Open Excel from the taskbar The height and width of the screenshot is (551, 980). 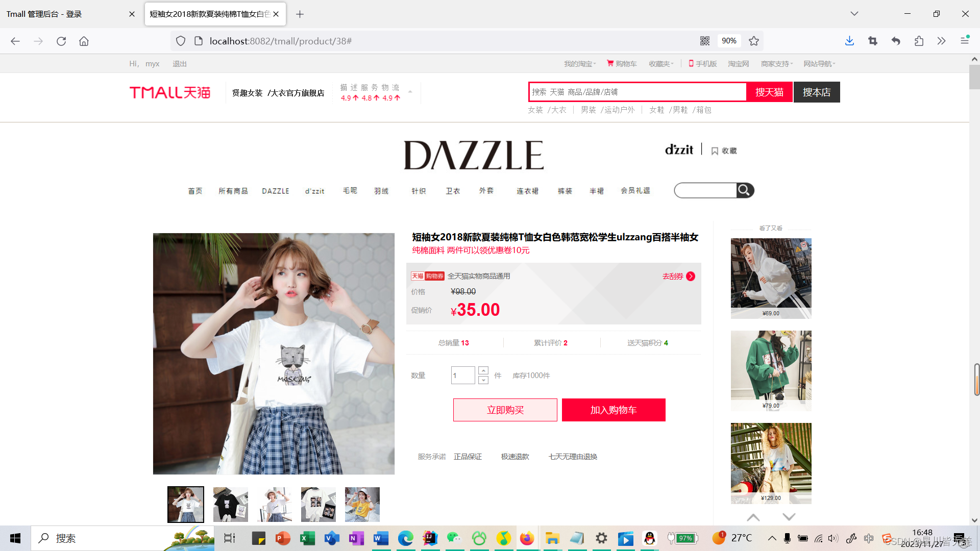point(307,538)
